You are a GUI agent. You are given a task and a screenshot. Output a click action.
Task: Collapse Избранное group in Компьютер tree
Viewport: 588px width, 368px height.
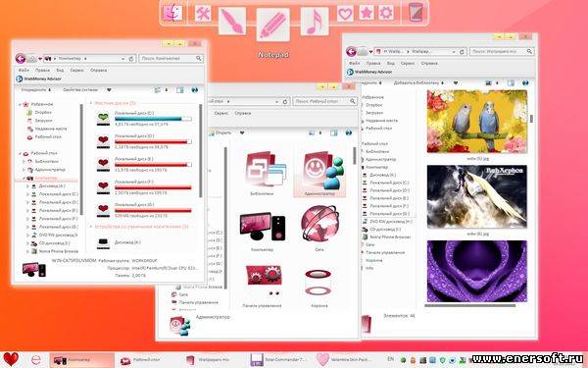tap(20, 104)
